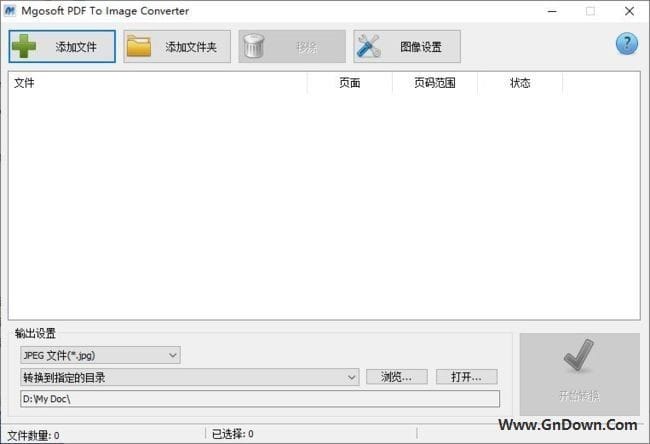Click the Mgosoft app logo in title bar
650x444 pixels.
pyautogui.click(x=10, y=11)
